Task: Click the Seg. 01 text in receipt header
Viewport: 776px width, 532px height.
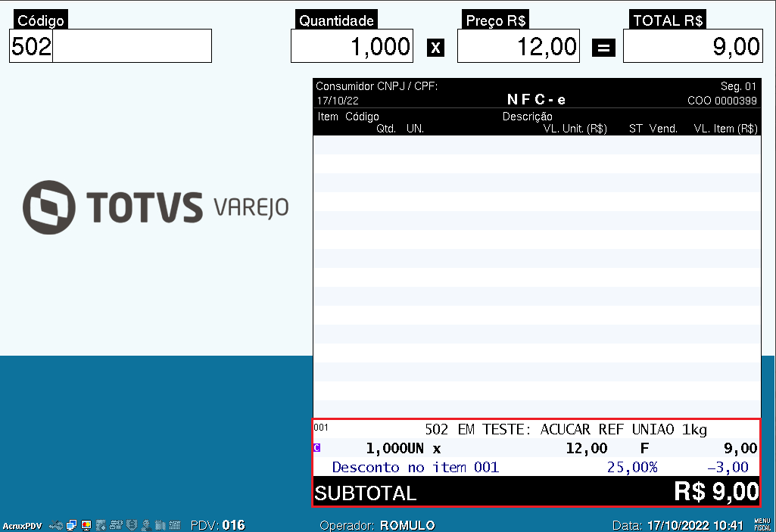Action: click(738, 86)
